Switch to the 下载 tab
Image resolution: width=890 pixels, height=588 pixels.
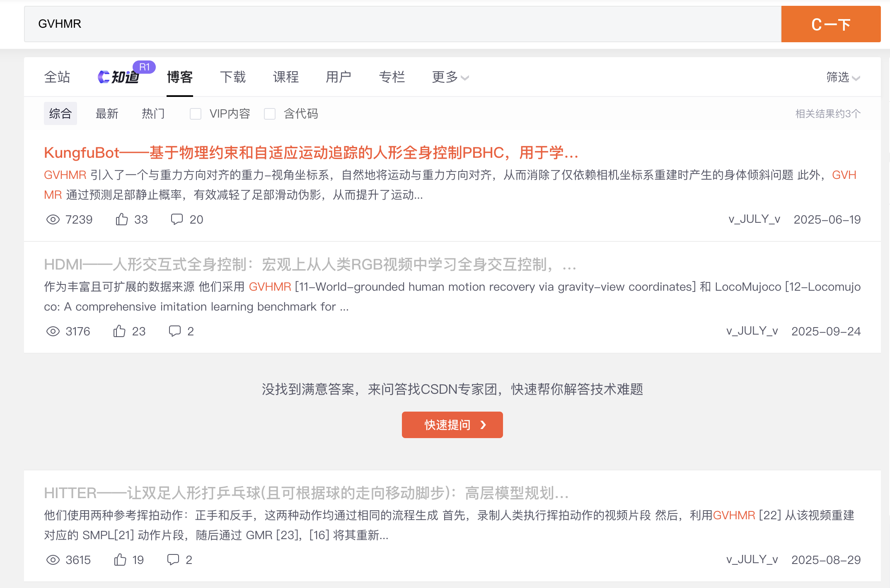pos(233,77)
